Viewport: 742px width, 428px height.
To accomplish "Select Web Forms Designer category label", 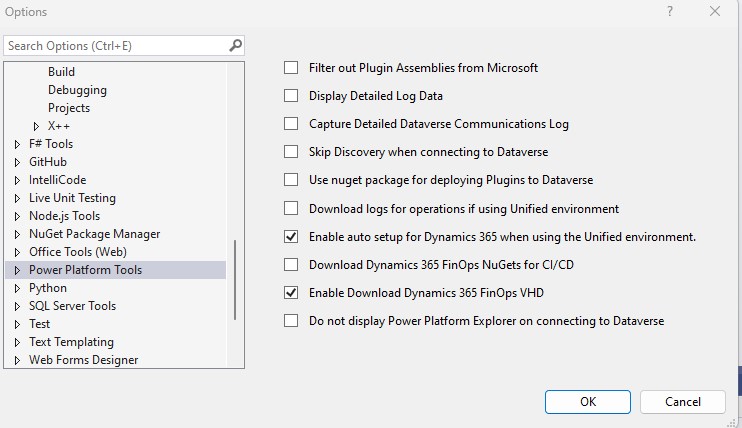I will click(x=83, y=360).
